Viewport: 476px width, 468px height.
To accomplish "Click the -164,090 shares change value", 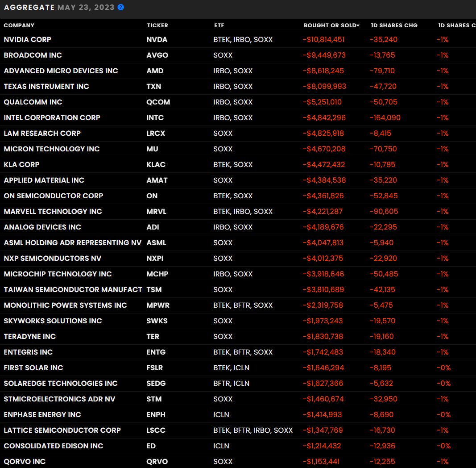I will [x=385, y=117].
